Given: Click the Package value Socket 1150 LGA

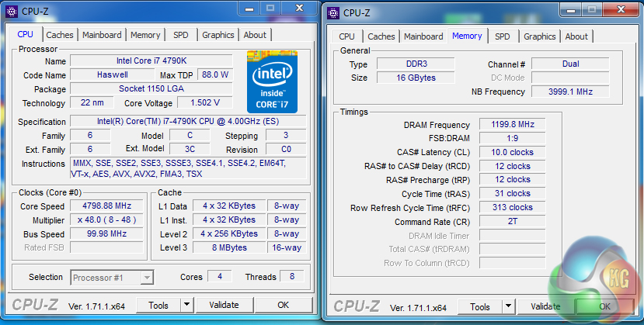Looking at the screenshot, I should click(151, 88).
